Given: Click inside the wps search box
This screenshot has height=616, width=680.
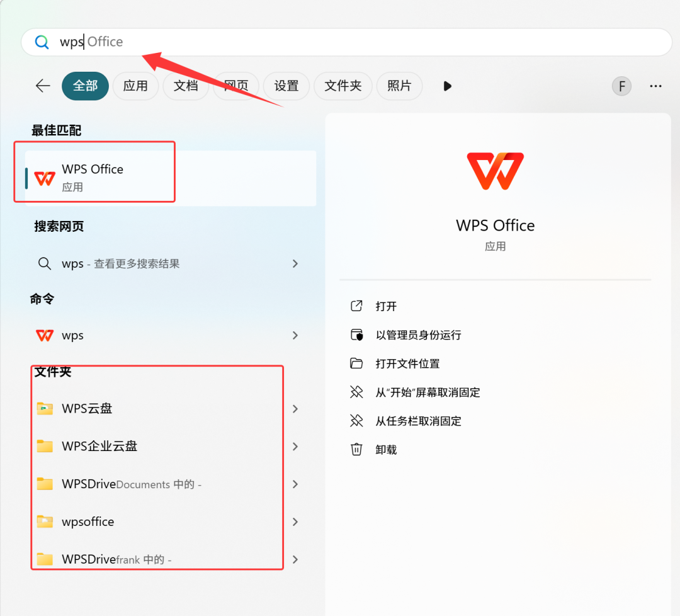Looking at the screenshot, I should click(x=346, y=42).
